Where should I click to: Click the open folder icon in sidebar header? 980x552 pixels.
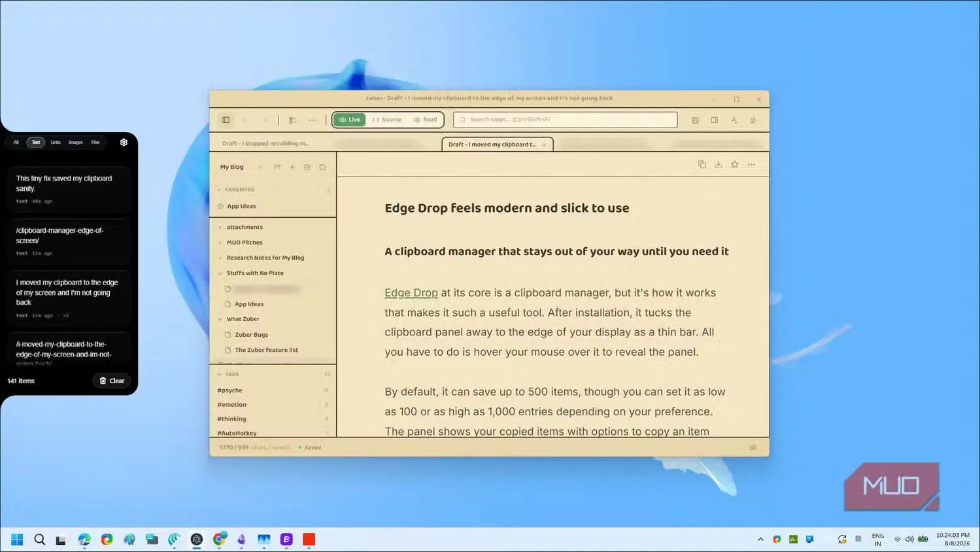tap(322, 167)
